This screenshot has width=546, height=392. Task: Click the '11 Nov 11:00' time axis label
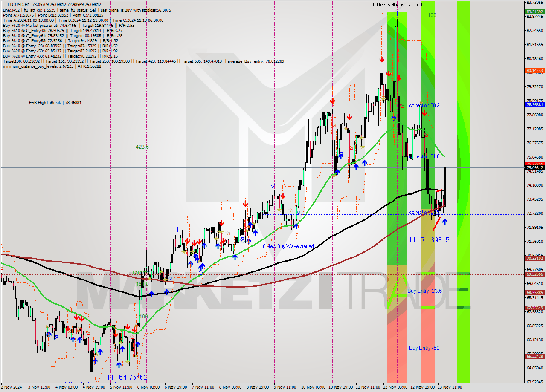click(368, 387)
